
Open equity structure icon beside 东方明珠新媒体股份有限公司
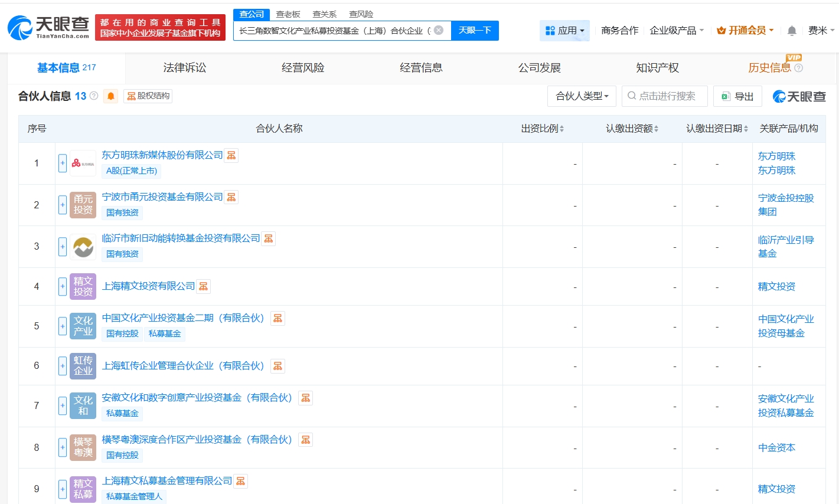pyautogui.click(x=231, y=155)
